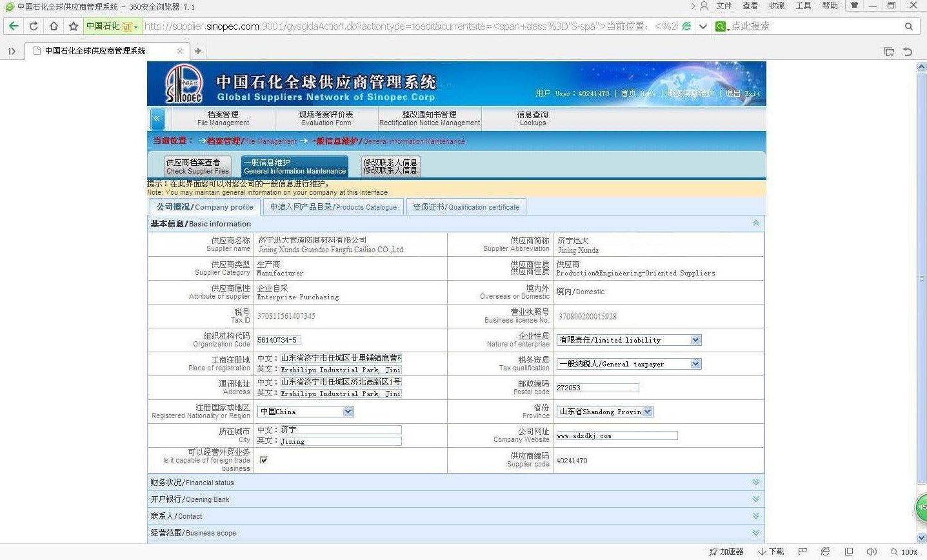Click 退出 Exit link in banner
Image resolution: width=927 pixels, height=560 pixels.
click(743, 94)
